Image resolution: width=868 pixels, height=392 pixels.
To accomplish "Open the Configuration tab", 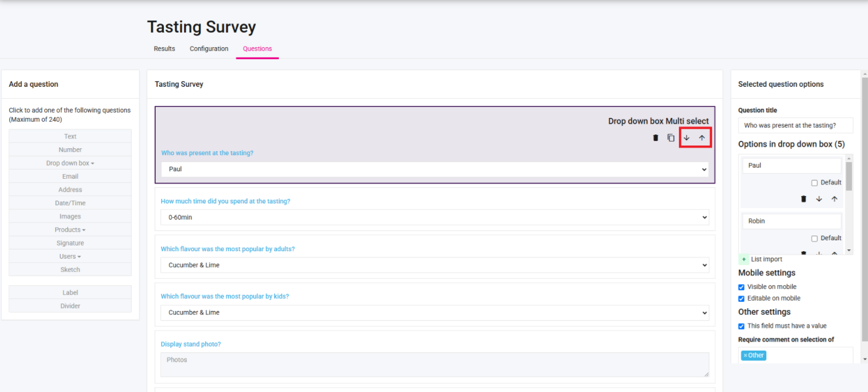I will pos(209,49).
